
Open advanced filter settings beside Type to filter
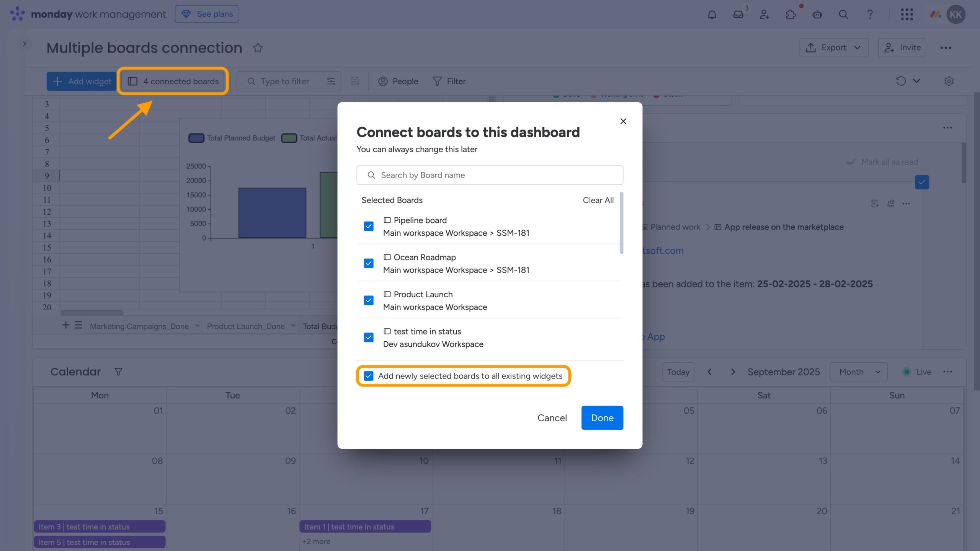331,81
